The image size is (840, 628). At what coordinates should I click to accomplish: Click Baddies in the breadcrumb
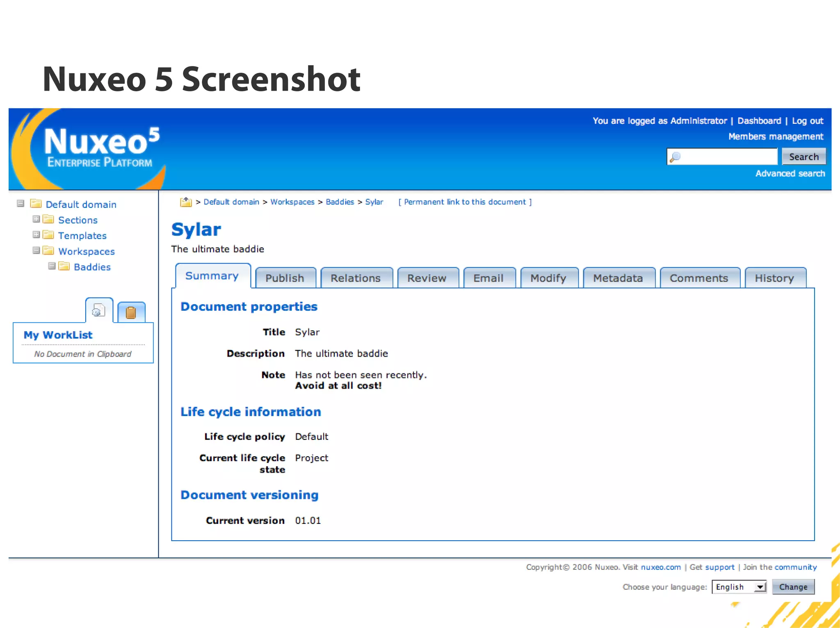(x=340, y=202)
